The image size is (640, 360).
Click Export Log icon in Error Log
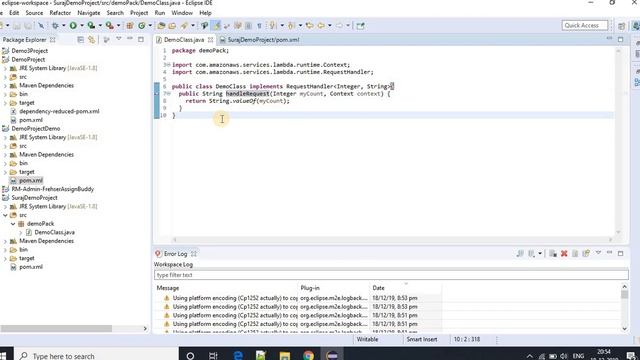pos(520,253)
